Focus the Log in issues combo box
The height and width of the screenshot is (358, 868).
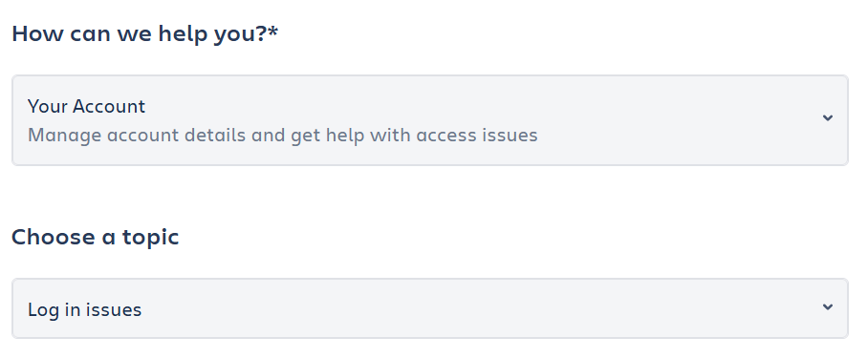[x=429, y=308]
